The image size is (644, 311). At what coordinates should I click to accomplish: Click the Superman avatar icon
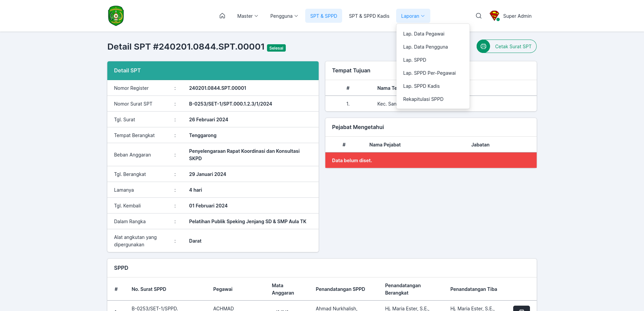(x=494, y=16)
